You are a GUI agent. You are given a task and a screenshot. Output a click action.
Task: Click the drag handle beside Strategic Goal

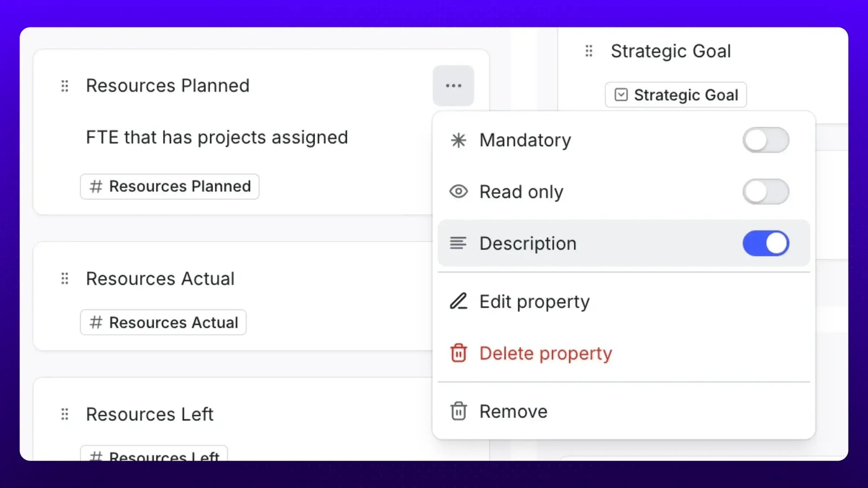coord(589,51)
